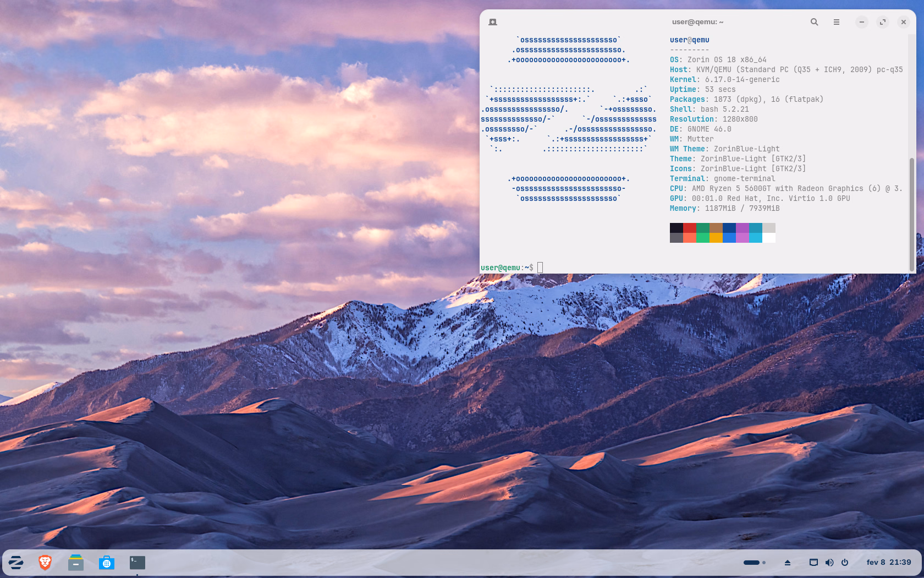The width and height of the screenshot is (924, 578).
Task: Click 'GPU: 00:01.0 Red Hat' line
Action: click(x=760, y=199)
